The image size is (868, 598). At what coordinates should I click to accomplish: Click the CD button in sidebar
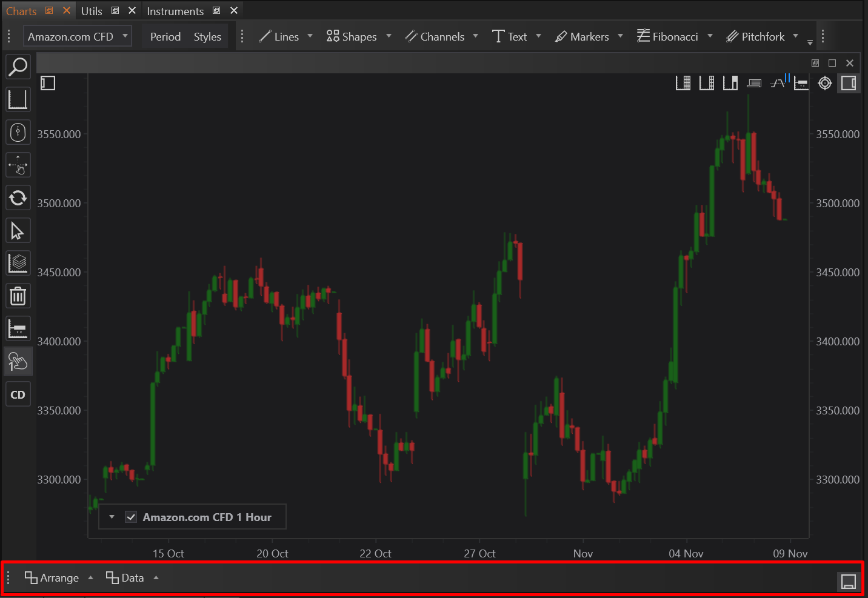[18, 395]
